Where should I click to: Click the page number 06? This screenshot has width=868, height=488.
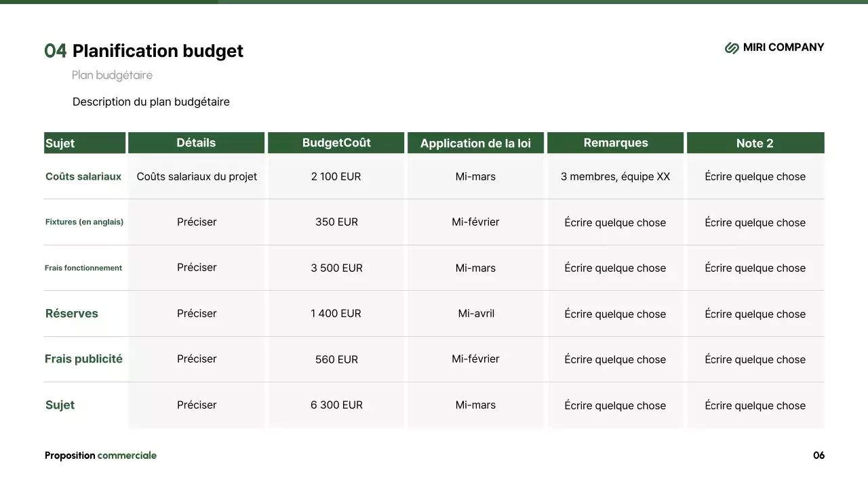(818, 455)
